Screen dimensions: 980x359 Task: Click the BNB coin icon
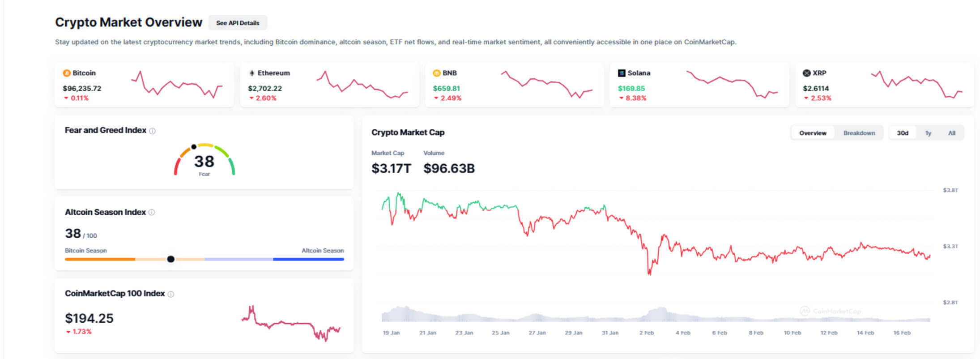[437, 73]
